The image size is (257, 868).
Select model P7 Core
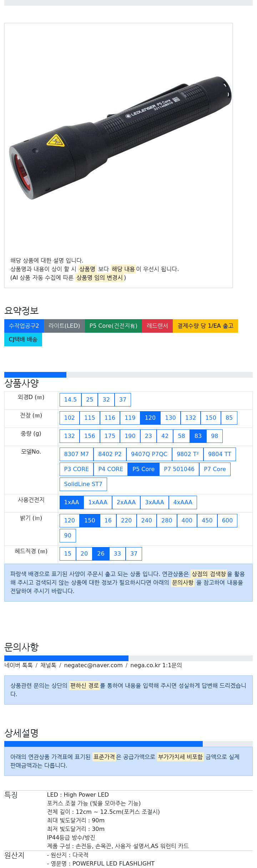pos(215,469)
